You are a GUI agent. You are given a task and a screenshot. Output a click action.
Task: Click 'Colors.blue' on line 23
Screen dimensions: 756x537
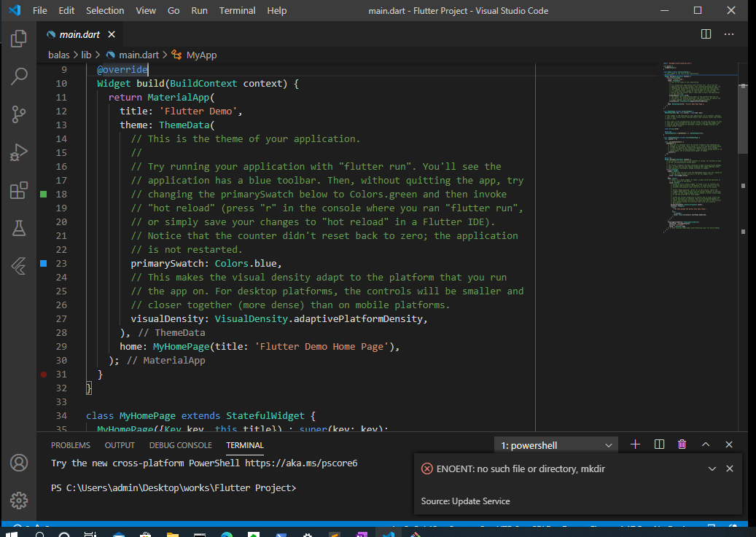point(246,264)
